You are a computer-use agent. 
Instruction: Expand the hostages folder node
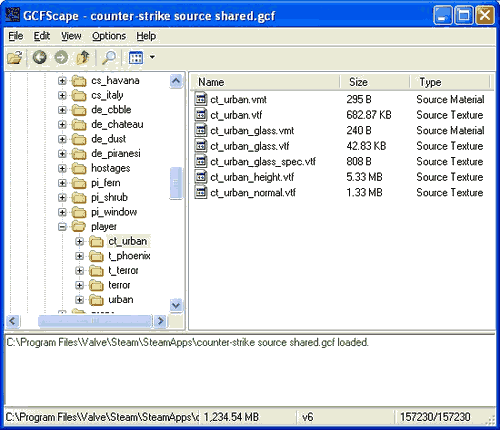click(62, 168)
